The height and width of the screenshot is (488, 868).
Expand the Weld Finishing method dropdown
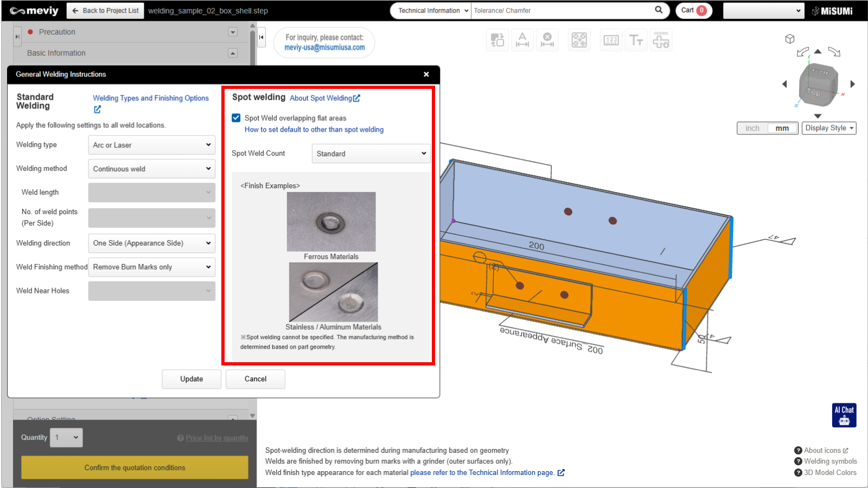tap(151, 267)
